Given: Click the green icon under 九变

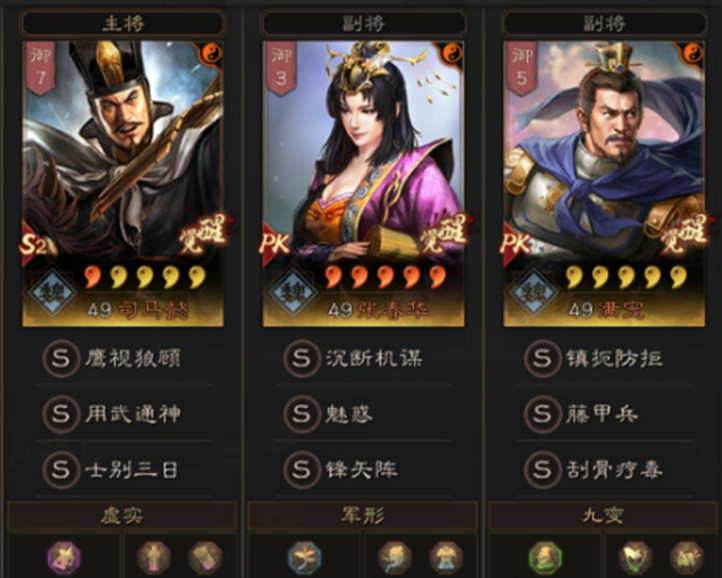Looking at the screenshot, I should [545, 558].
